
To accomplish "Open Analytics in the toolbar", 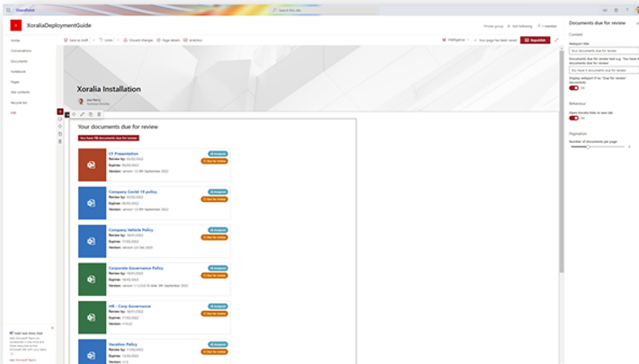I will (192, 40).
